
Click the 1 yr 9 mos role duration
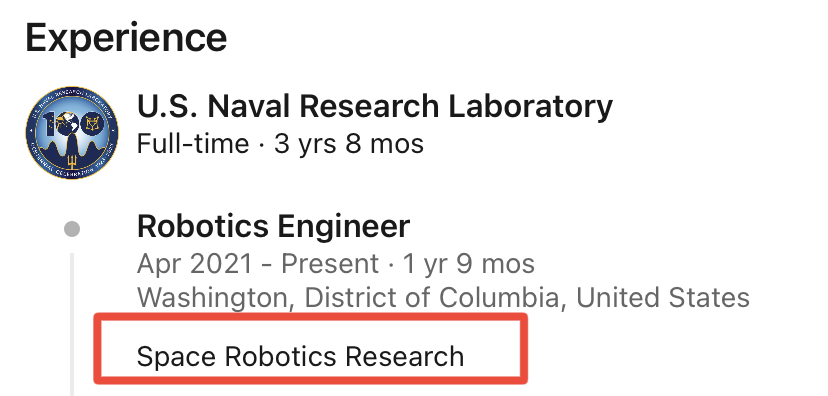coord(469,263)
